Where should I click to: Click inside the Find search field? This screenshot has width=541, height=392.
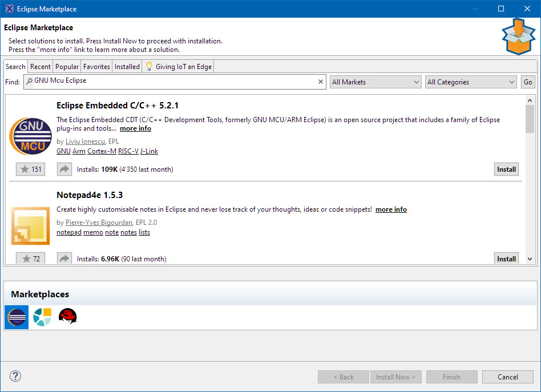point(171,82)
